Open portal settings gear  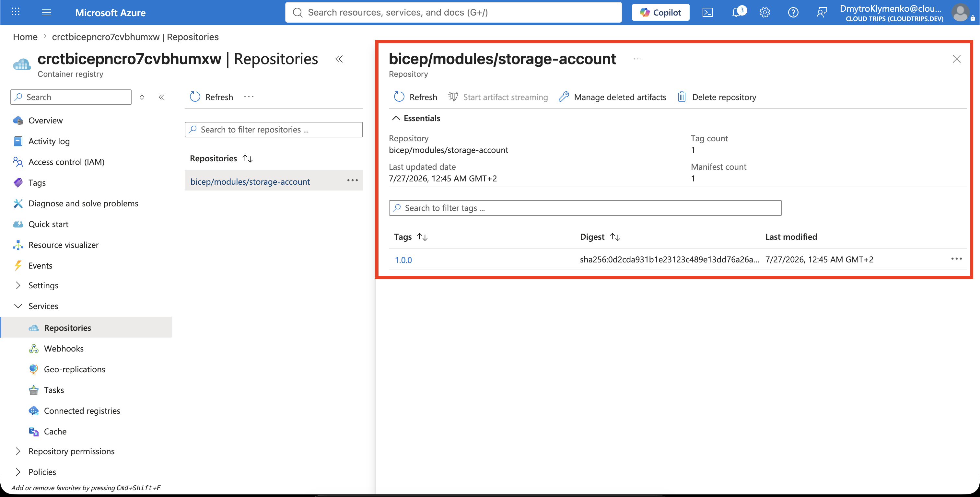tap(765, 13)
